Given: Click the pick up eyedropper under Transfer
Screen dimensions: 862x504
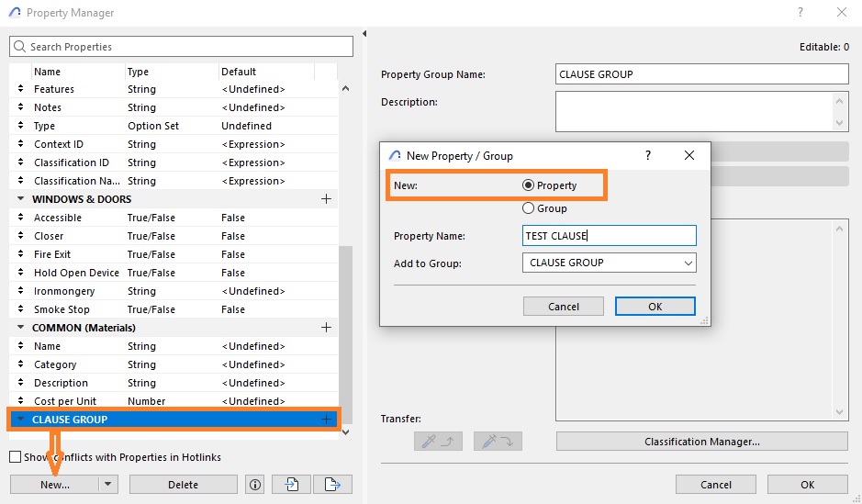Looking at the screenshot, I should [438, 441].
